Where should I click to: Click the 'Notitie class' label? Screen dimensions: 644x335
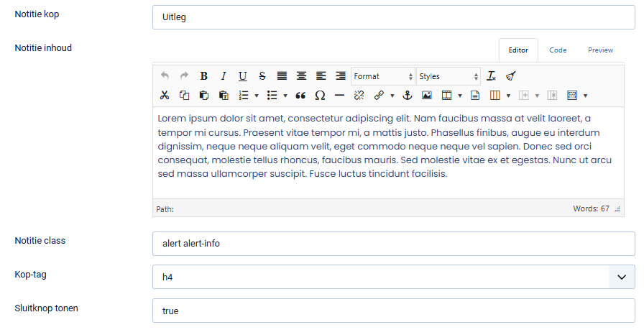[40, 241]
